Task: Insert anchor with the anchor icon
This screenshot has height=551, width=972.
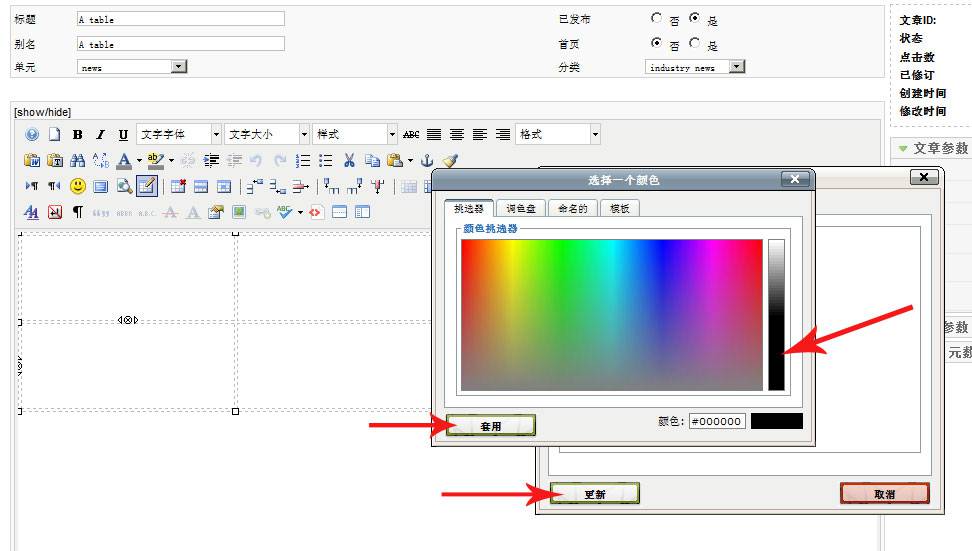Action: pyautogui.click(x=427, y=161)
